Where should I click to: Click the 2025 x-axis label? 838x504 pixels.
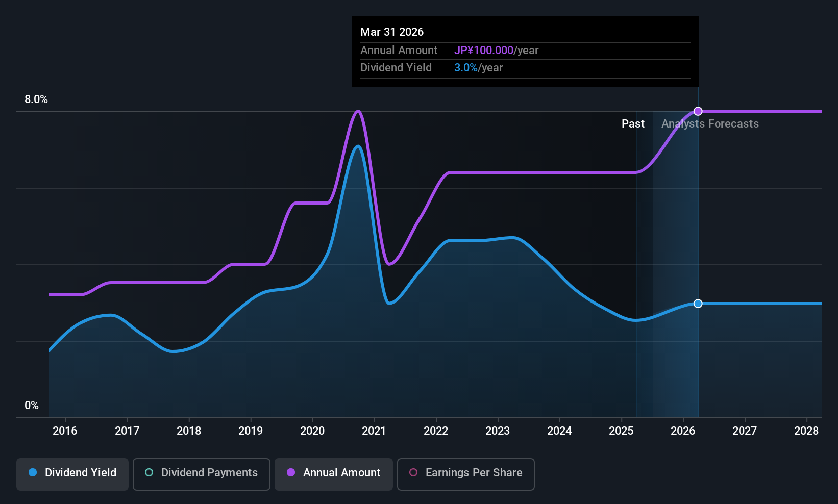(x=621, y=431)
